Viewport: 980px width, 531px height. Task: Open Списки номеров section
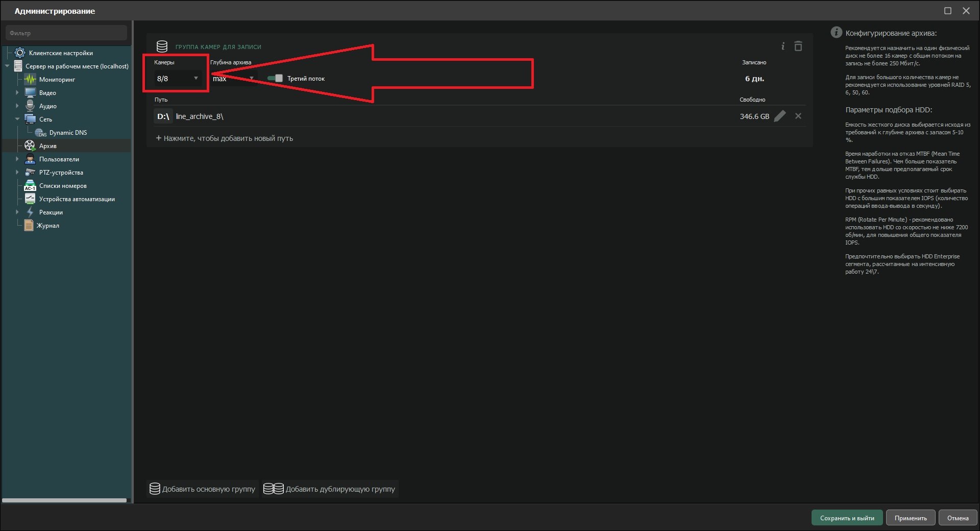pyautogui.click(x=63, y=186)
